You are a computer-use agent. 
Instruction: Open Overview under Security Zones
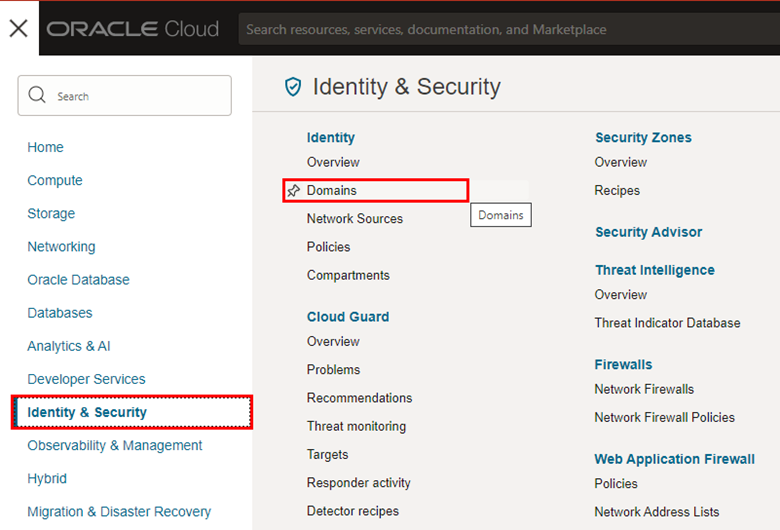click(620, 162)
